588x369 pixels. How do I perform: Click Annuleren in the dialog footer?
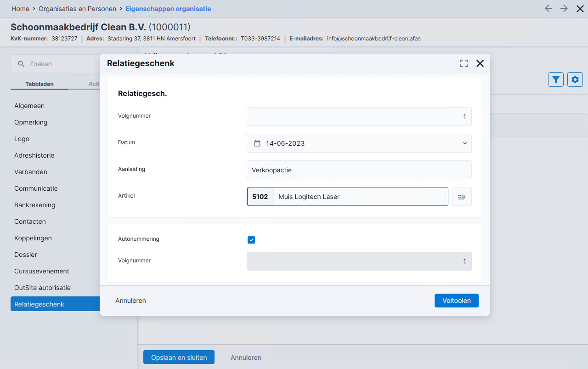tap(131, 301)
